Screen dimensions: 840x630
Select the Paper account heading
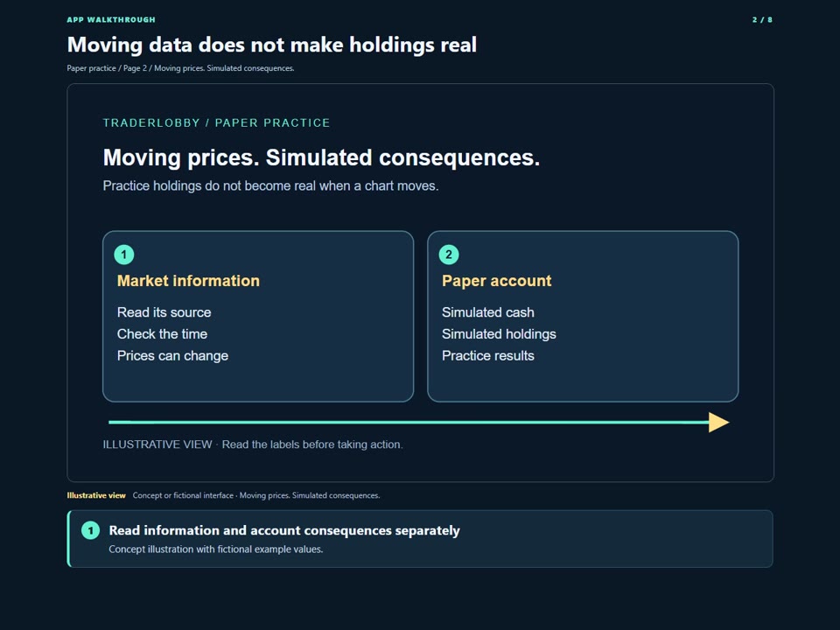coord(497,281)
